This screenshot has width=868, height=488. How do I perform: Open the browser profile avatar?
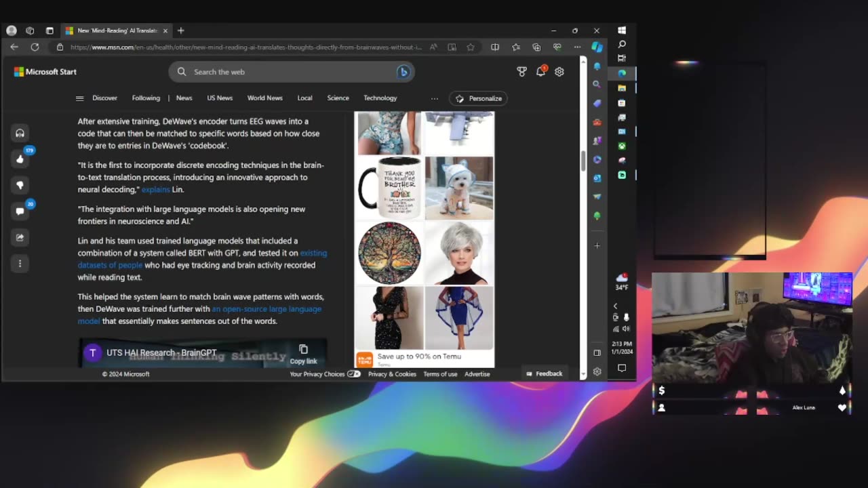click(x=11, y=30)
